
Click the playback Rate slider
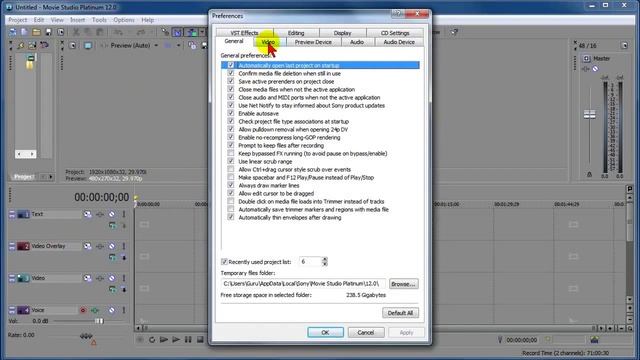(x=86, y=336)
